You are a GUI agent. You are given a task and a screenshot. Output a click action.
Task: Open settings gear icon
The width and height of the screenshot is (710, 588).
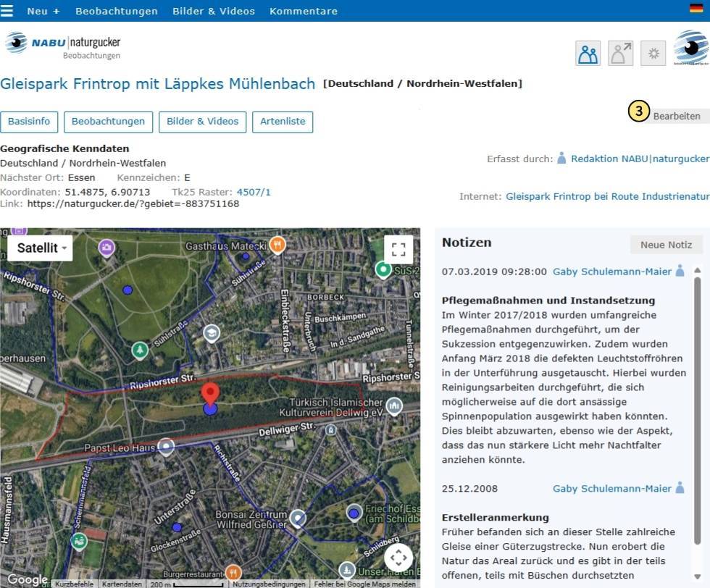click(x=653, y=54)
